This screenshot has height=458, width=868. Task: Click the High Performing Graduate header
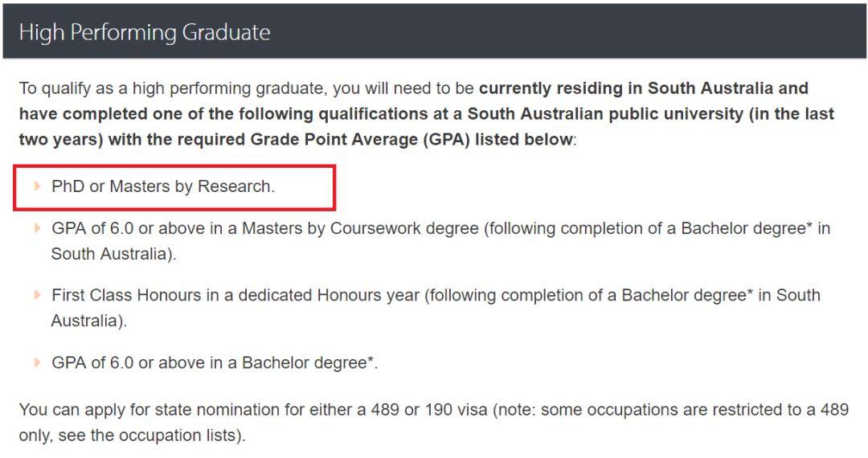point(435,31)
